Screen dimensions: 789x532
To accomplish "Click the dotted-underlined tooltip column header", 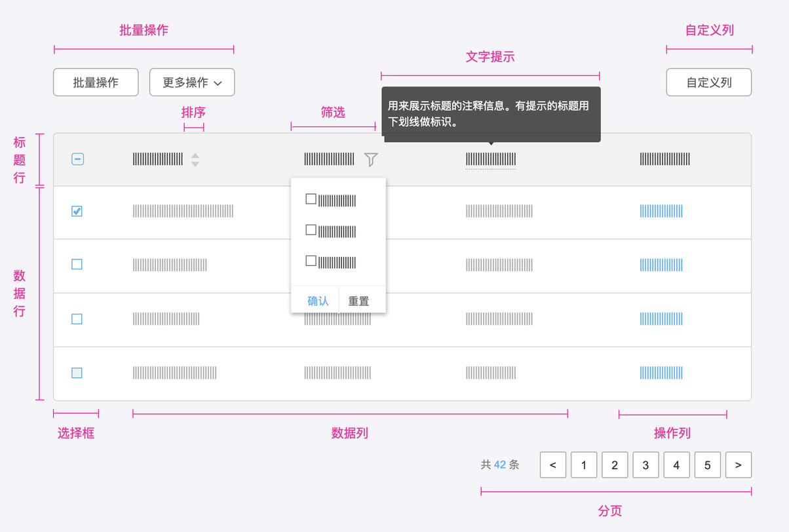I will coord(491,159).
